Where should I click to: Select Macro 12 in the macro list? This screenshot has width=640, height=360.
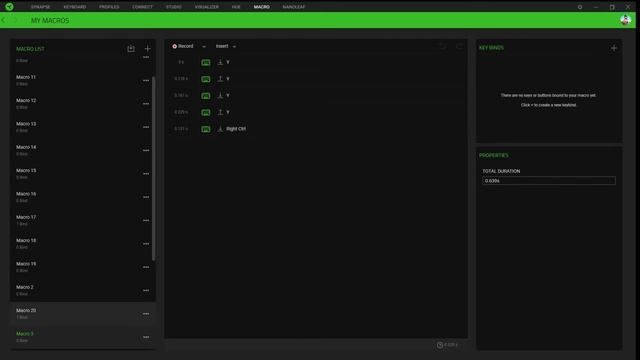[x=82, y=103]
